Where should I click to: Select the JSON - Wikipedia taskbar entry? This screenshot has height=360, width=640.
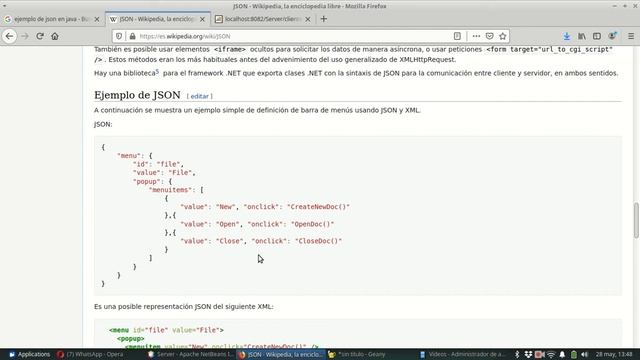point(281,354)
